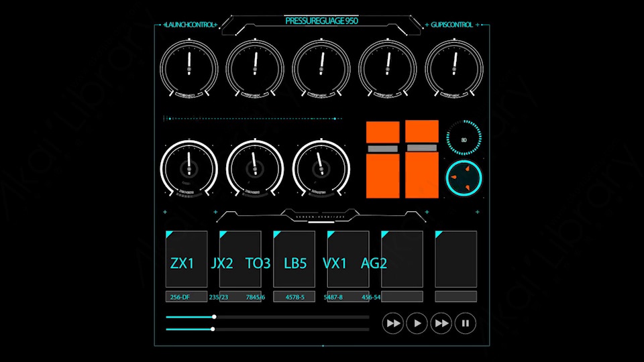The width and height of the screenshot is (644, 362).
Task: Select the VX1 label
Action: click(x=335, y=263)
